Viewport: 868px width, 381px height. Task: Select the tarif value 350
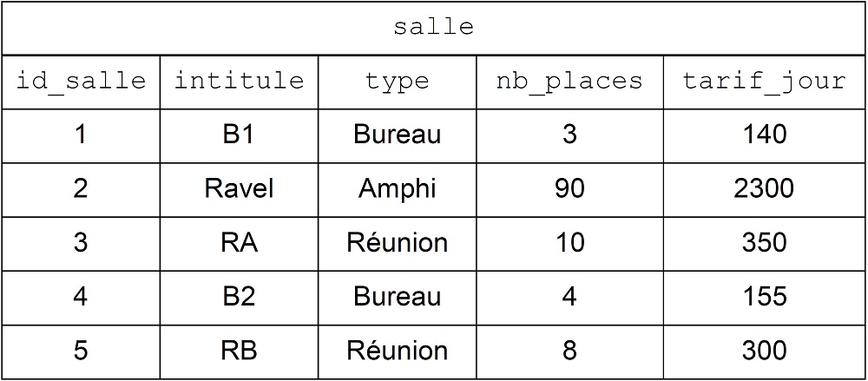[764, 242]
